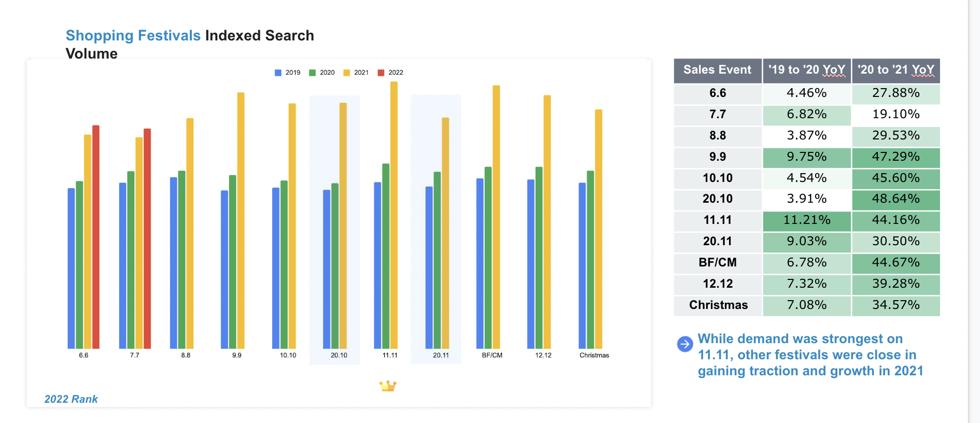The height and width of the screenshot is (423, 980).
Task: Click the 3.91% cell
Action: (x=807, y=199)
